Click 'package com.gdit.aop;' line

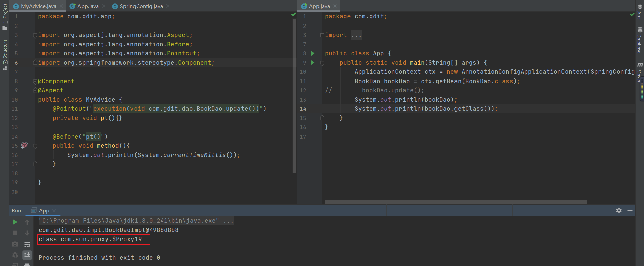pos(76,16)
